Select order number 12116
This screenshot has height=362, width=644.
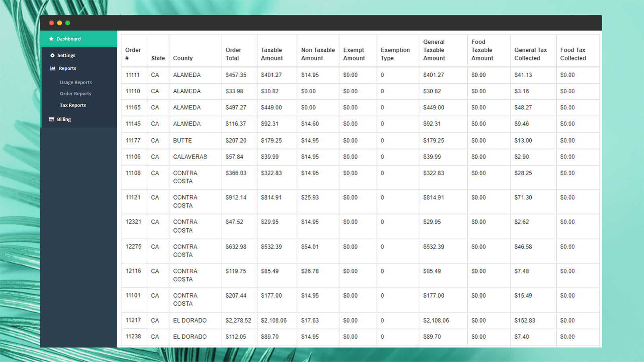(x=133, y=271)
